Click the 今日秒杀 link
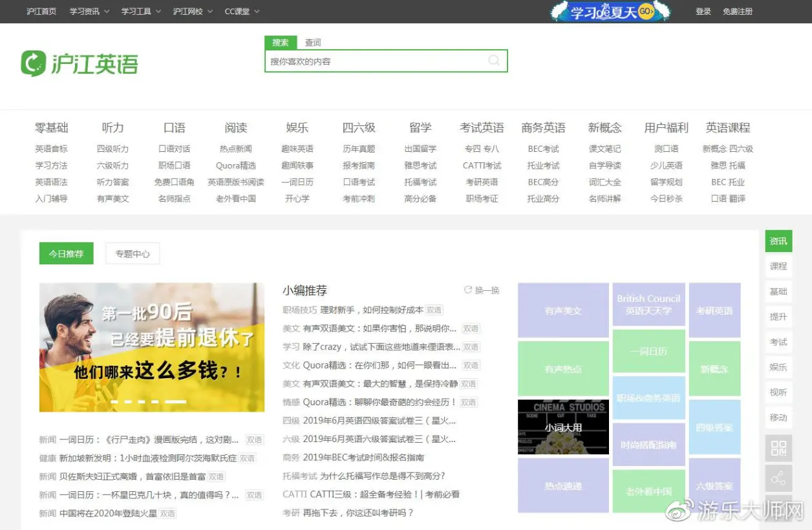 tap(667, 198)
